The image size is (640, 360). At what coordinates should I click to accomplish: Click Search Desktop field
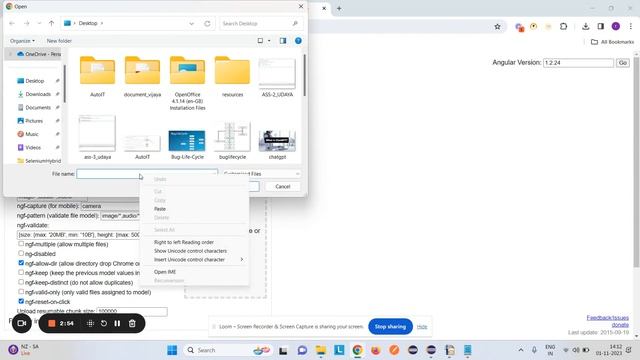click(x=260, y=24)
